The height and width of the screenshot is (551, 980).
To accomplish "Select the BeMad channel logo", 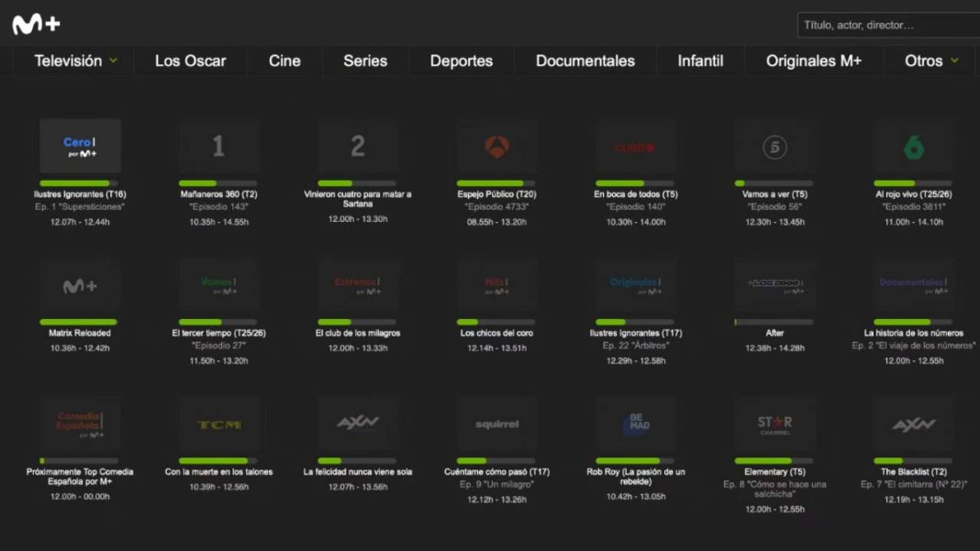I will tap(636, 424).
